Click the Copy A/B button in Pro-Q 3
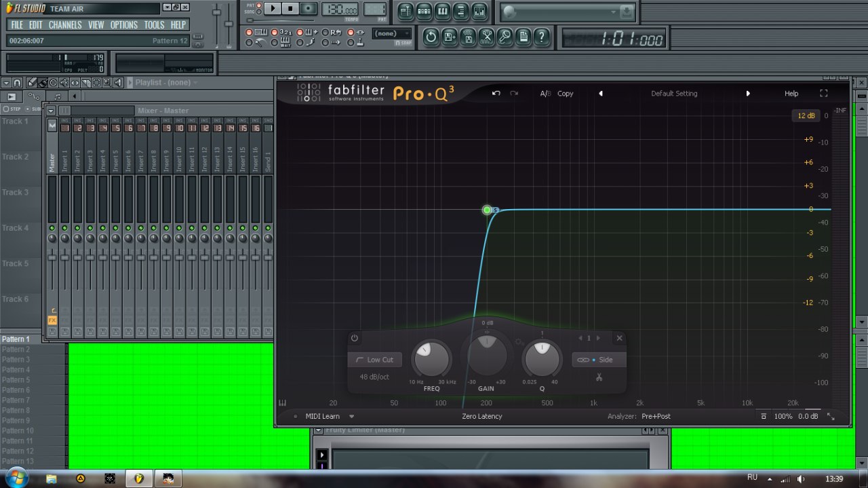868x488 pixels. (x=566, y=94)
